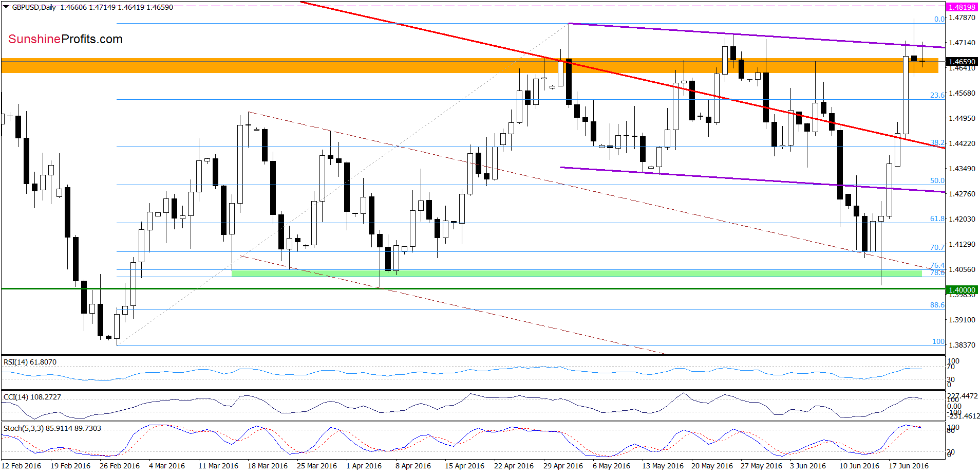Click the 50.0 Fibonacci level label
This screenshot has width=980, height=473.
[x=937, y=180]
